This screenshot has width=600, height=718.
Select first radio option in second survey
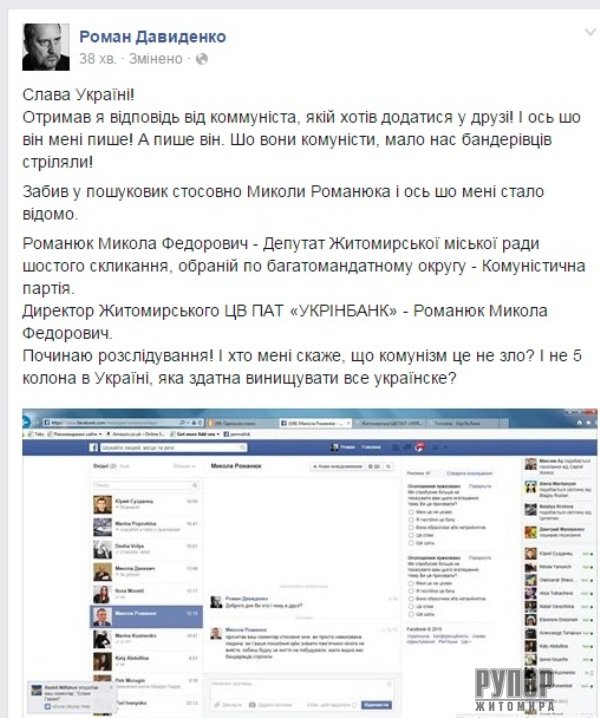tap(411, 583)
